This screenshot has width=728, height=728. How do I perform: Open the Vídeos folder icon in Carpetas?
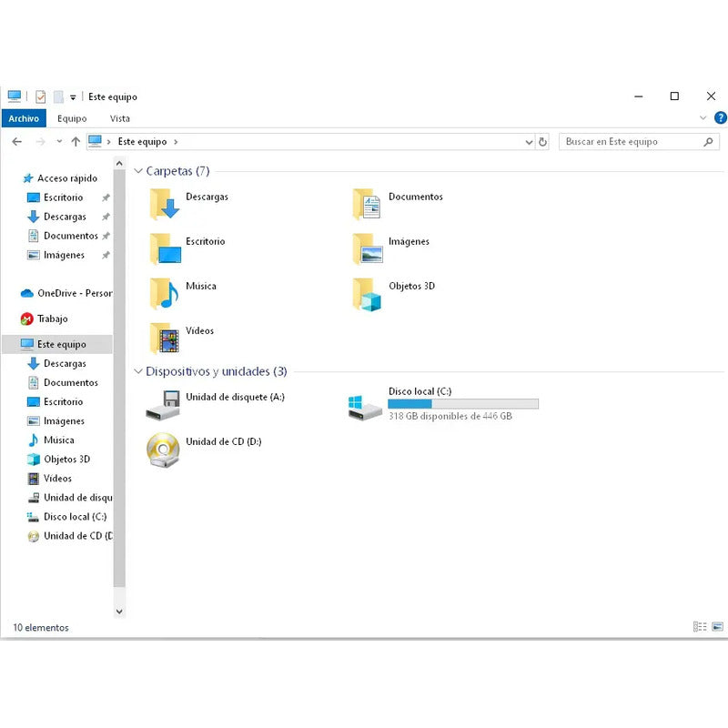point(165,339)
